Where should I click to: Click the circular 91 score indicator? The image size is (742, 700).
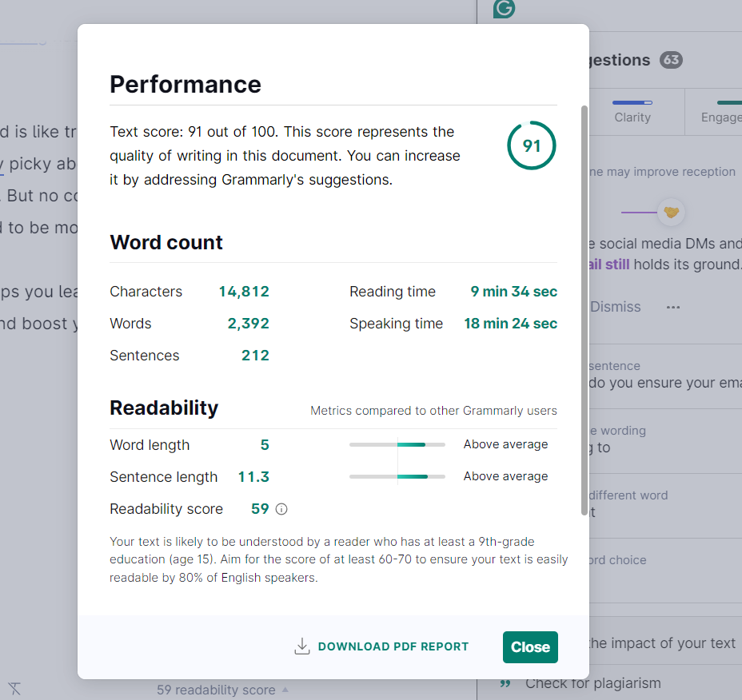click(x=531, y=145)
